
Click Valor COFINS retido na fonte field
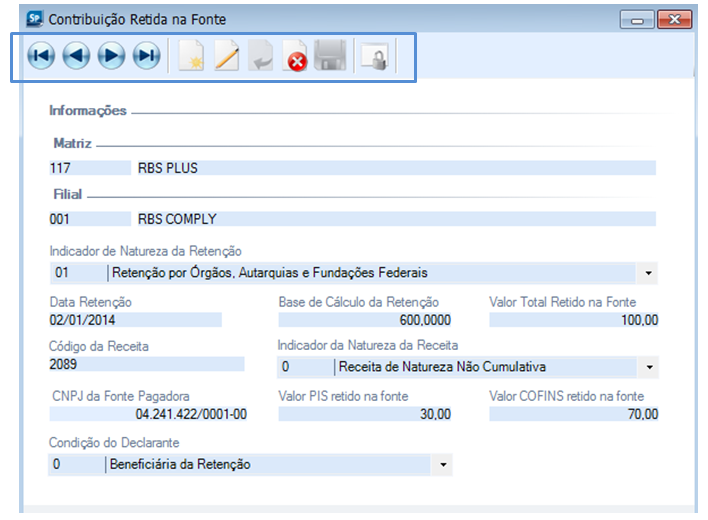click(x=574, y=414)
